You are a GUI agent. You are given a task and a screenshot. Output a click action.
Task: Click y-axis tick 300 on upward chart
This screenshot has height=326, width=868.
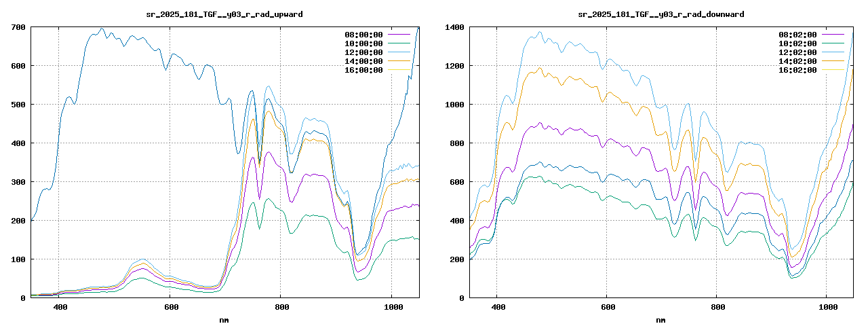[18, 182]
